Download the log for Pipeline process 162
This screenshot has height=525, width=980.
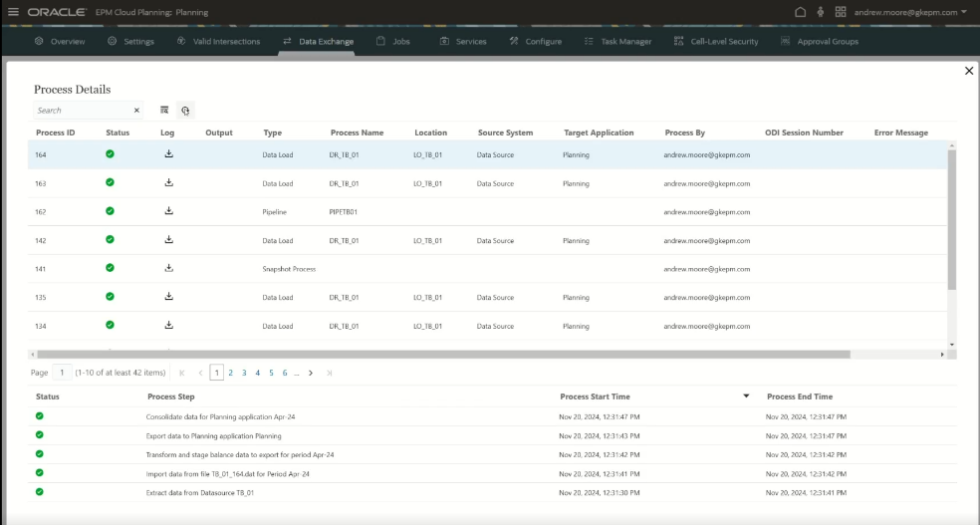point(169,211)
